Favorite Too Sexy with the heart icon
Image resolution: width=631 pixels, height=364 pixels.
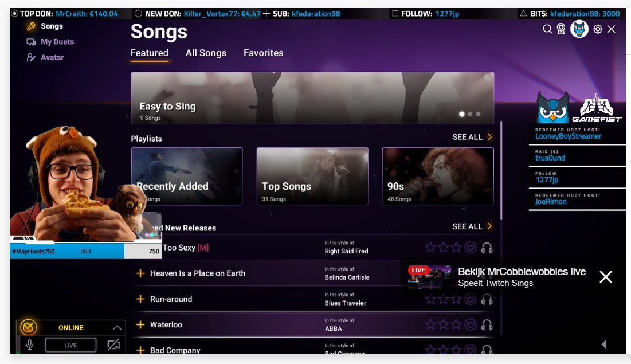[x=470, y=248]
